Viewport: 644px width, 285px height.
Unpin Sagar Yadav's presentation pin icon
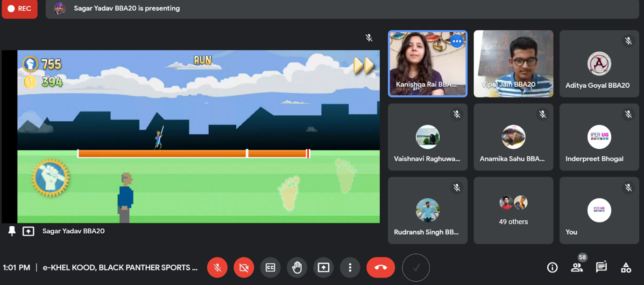(12, 231)
